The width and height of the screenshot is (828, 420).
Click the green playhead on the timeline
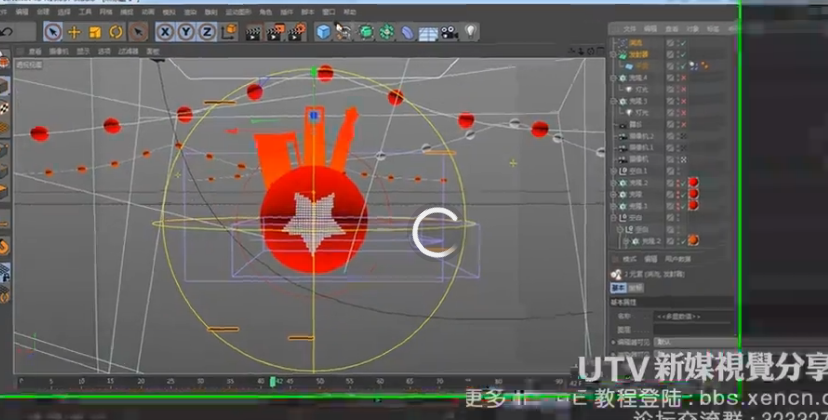click(x=273, y=381)
